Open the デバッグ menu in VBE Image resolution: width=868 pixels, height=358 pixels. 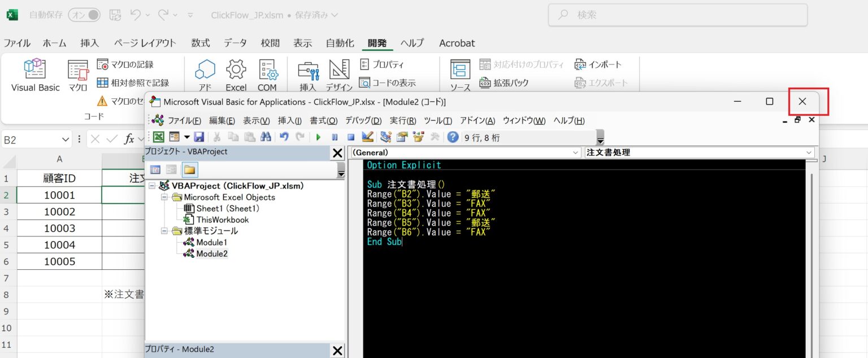pos(362,120)
